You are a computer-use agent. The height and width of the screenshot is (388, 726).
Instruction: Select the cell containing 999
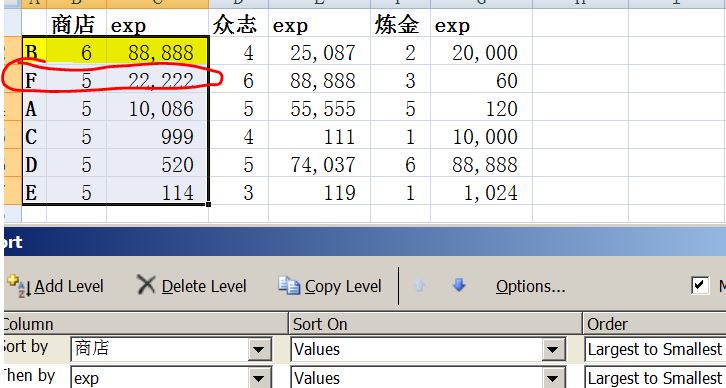[x=157, y=135]
